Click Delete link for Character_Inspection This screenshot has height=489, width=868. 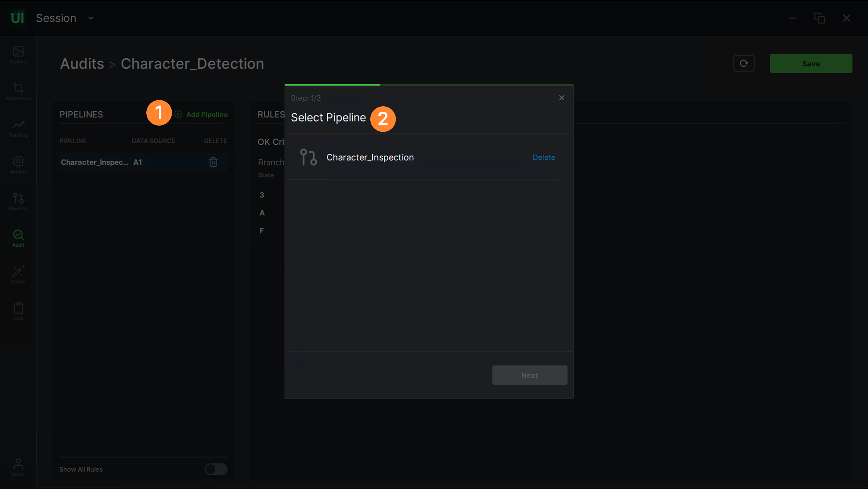point(544,157)
